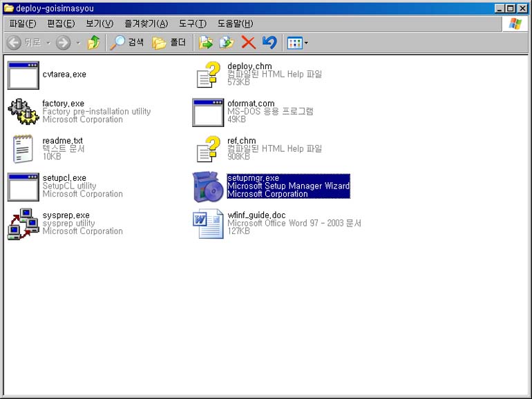Click the Back (뒤로) arrow button
The image size is (532, 399).
tap(23, 43)
